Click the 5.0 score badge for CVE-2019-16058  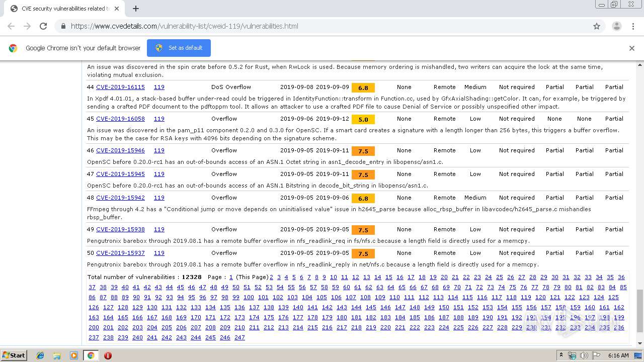[x=363, y=120]
